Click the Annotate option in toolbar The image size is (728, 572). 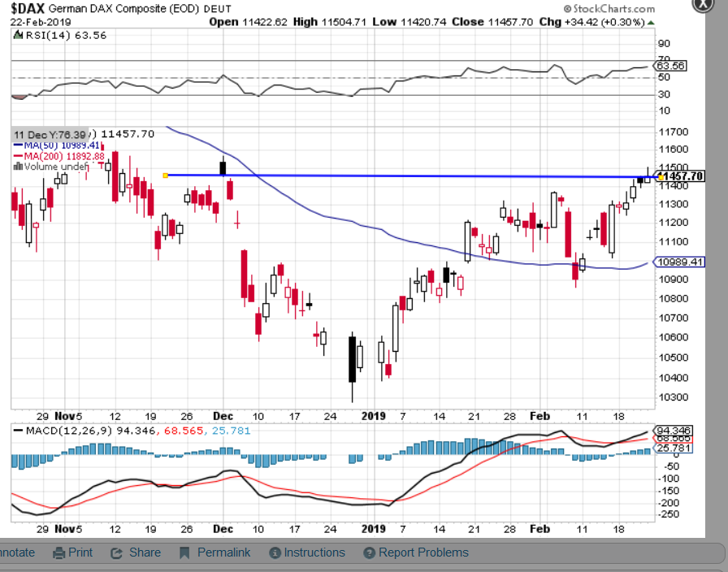(x=17, y=552)
